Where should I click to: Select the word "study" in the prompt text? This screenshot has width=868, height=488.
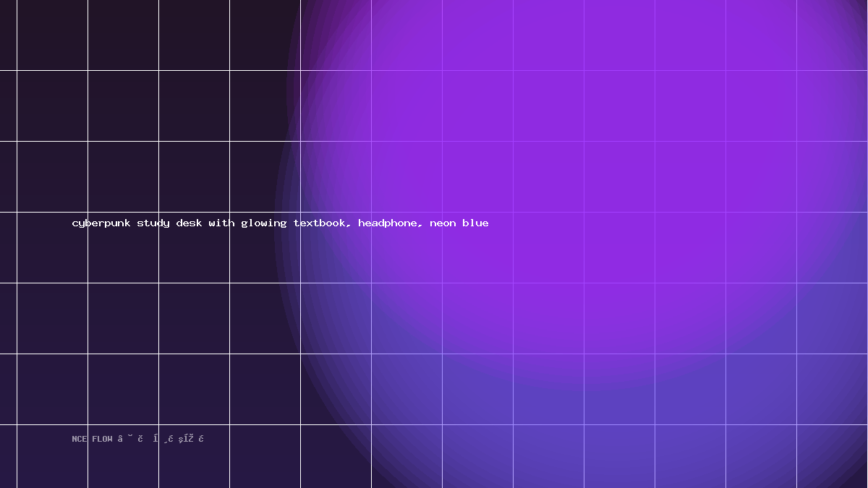(x=153, y=223)
